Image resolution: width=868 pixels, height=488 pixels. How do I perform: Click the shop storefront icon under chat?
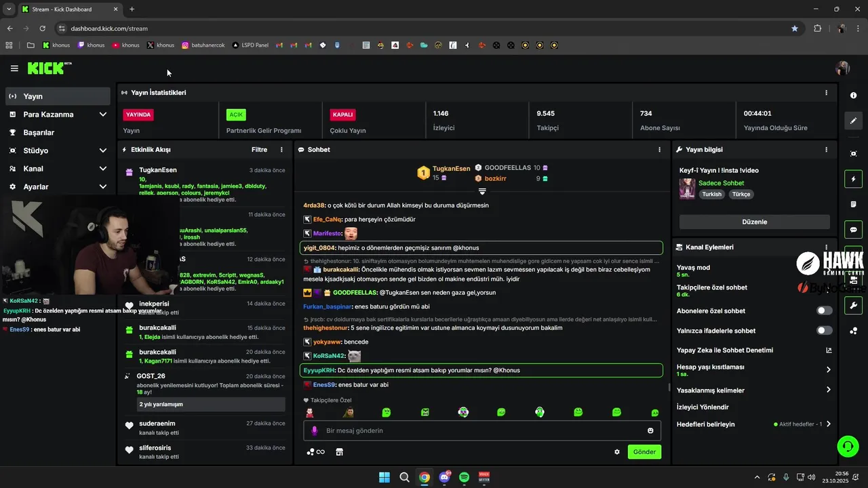tap(340, 452)
